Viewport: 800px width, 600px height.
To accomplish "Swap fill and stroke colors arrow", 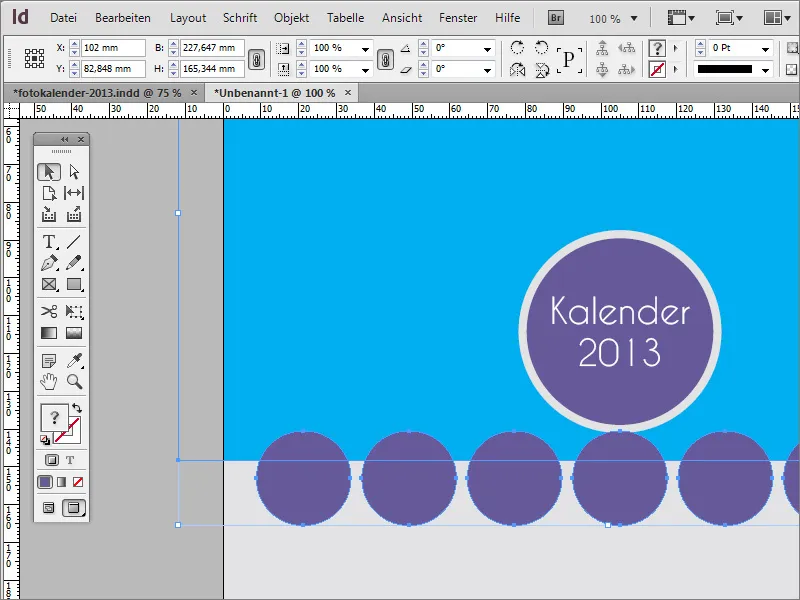I will pos(77,408).
